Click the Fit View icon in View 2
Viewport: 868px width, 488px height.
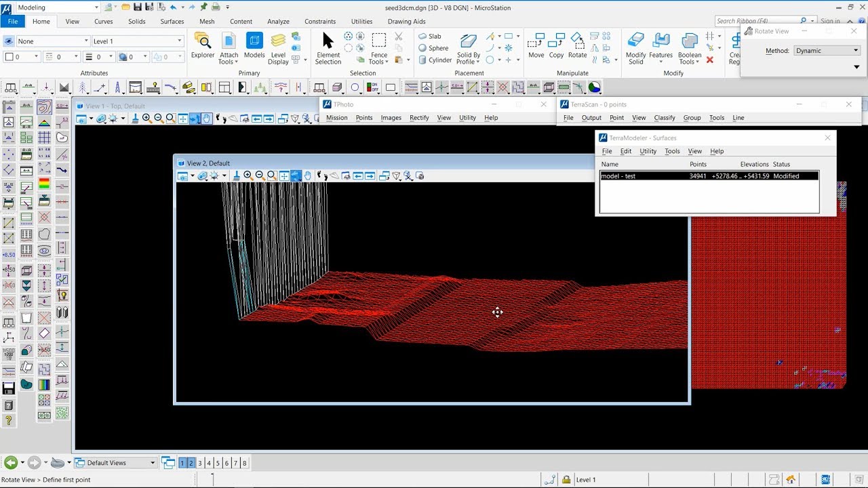[284, 176]
